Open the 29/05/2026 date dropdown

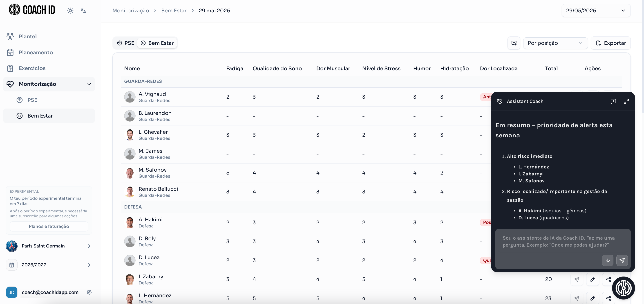pyautogui.click(x=596, y=11)
